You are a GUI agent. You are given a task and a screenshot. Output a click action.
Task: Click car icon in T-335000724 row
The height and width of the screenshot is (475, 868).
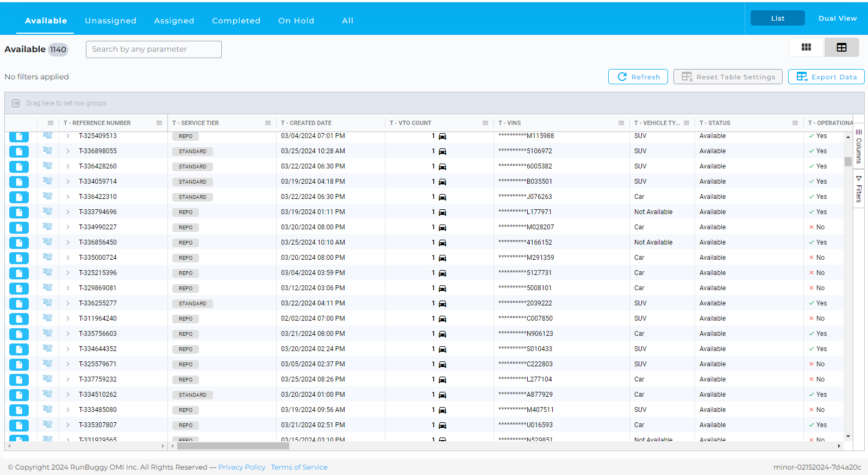tap(442, 258)
